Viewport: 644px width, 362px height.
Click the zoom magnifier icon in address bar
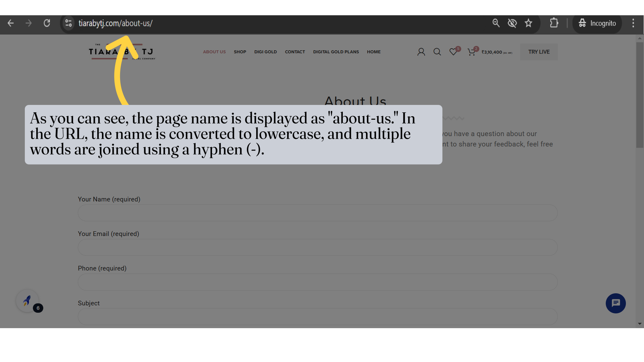pyautogui.click(x=496, y=23)
